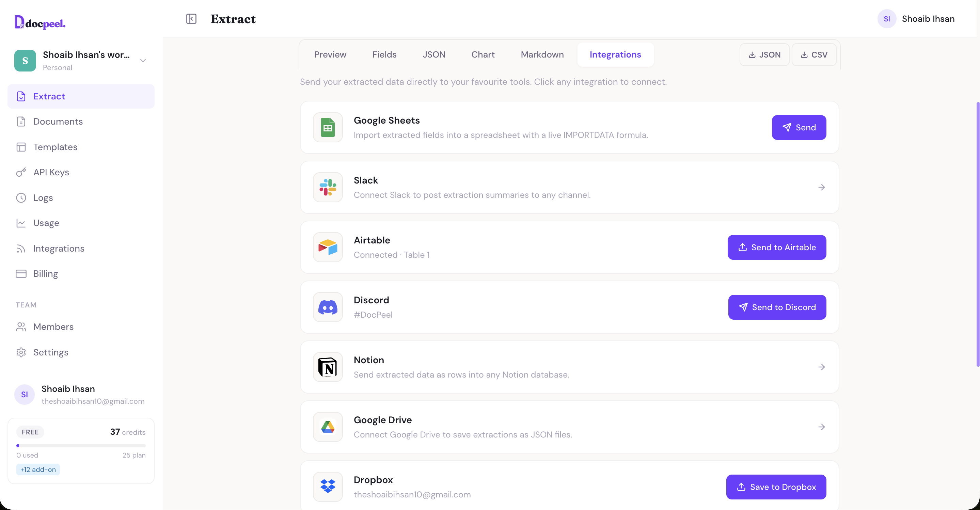Go to team Members page
This screenshot has width=980, height=510.
(81, 327)
